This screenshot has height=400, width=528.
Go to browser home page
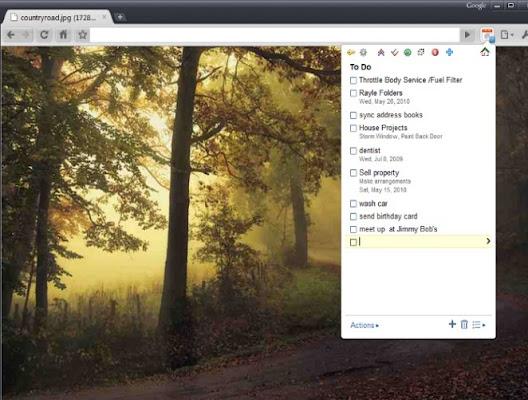tap(63, 35)
